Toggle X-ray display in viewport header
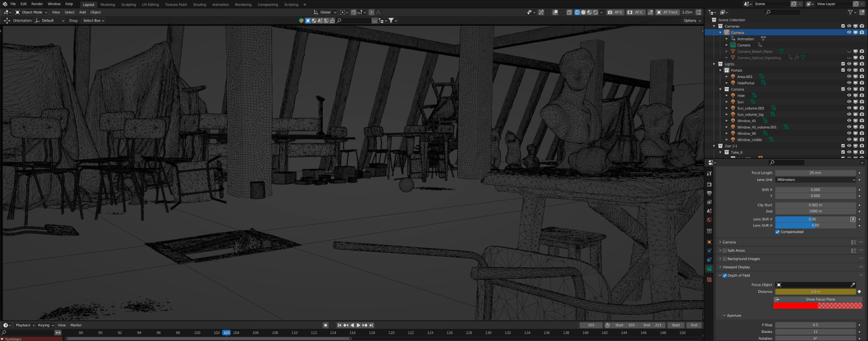 (x=569, y=12)
